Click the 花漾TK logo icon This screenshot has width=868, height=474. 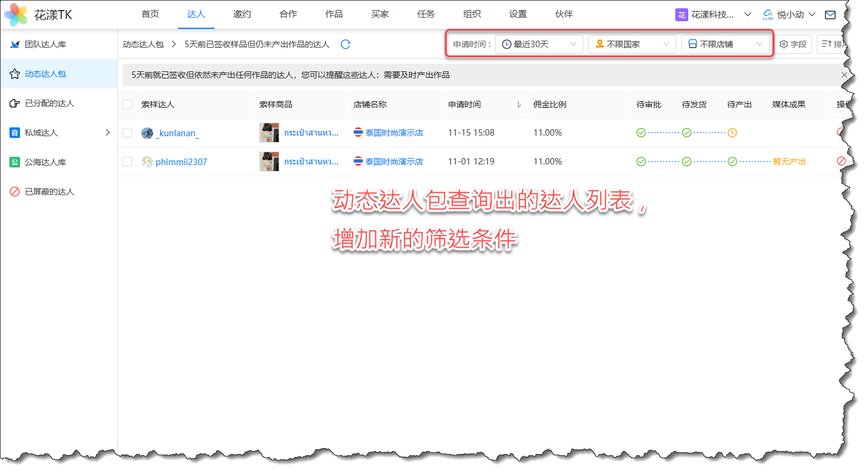(16, 15)
